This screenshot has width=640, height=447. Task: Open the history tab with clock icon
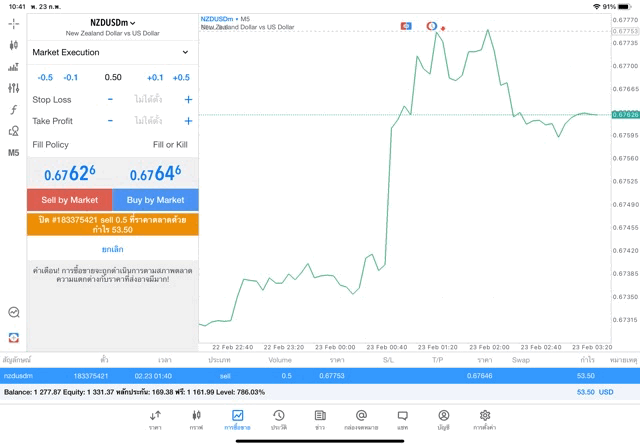pos(279,420)
